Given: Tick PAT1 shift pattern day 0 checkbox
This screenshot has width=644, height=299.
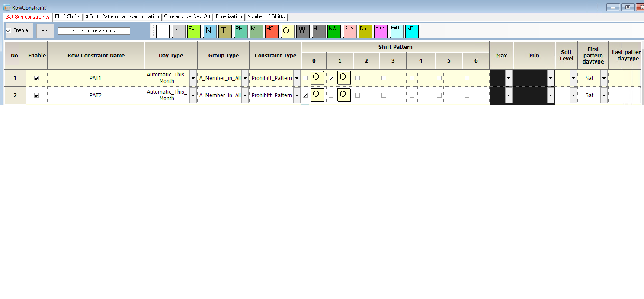Looking at the screenshot, I should pos(305,78).
